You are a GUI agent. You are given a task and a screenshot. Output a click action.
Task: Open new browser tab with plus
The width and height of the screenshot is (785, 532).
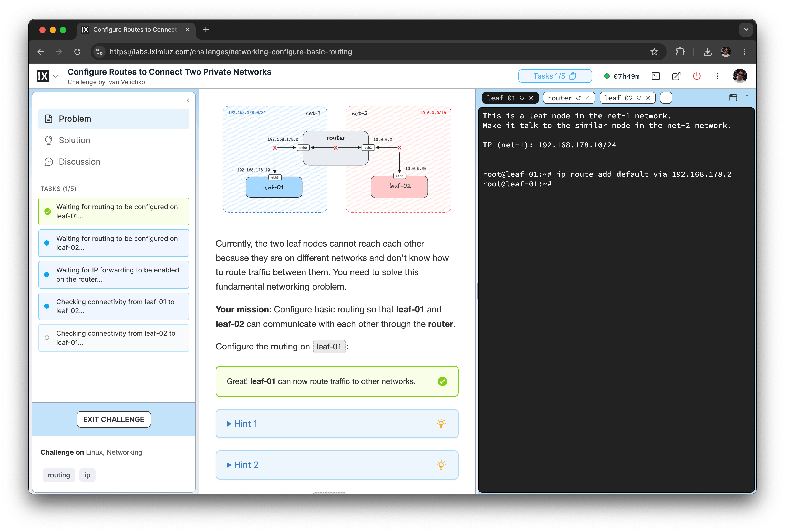coord(206,30)
